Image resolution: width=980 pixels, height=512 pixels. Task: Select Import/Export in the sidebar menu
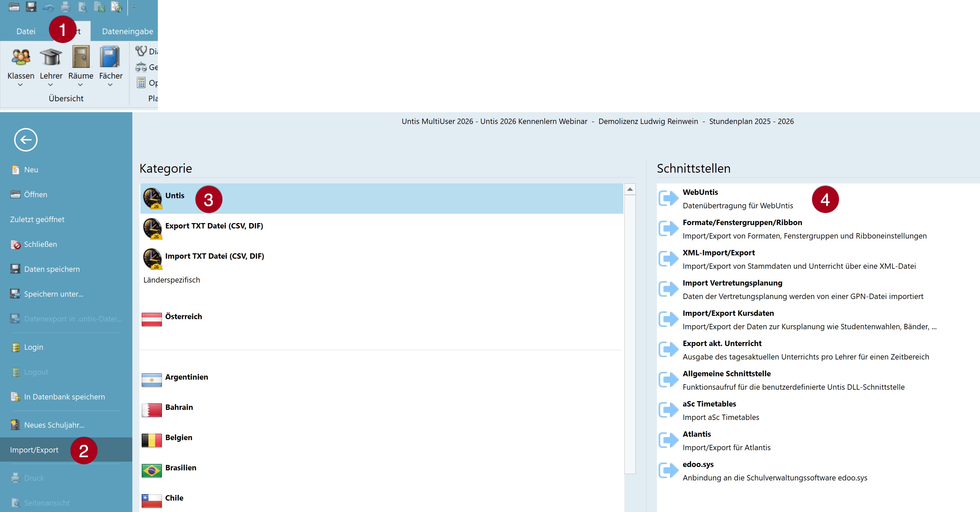tap(34, 450)
